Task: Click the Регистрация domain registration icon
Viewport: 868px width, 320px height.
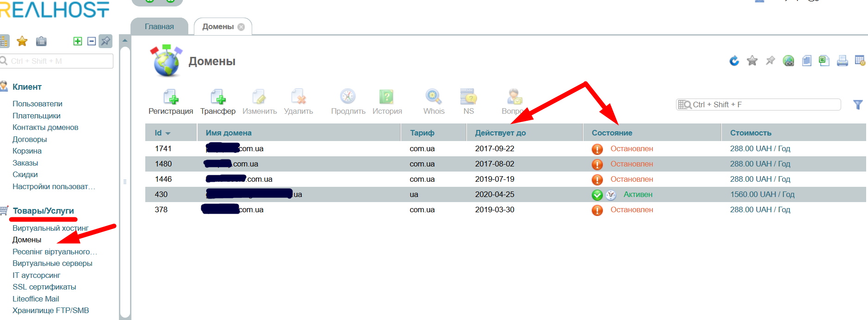Action: pos(171,97)
